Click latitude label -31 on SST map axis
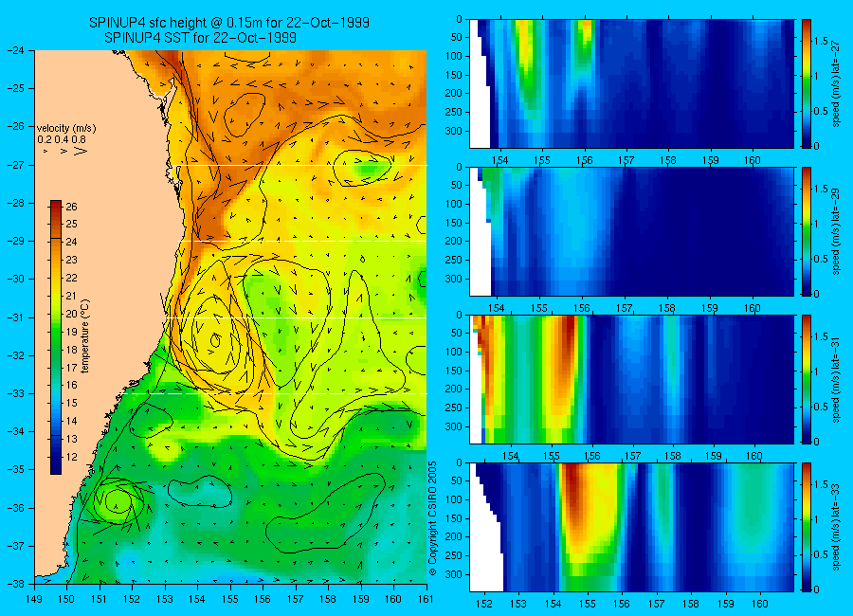 (x=15, y=317)
